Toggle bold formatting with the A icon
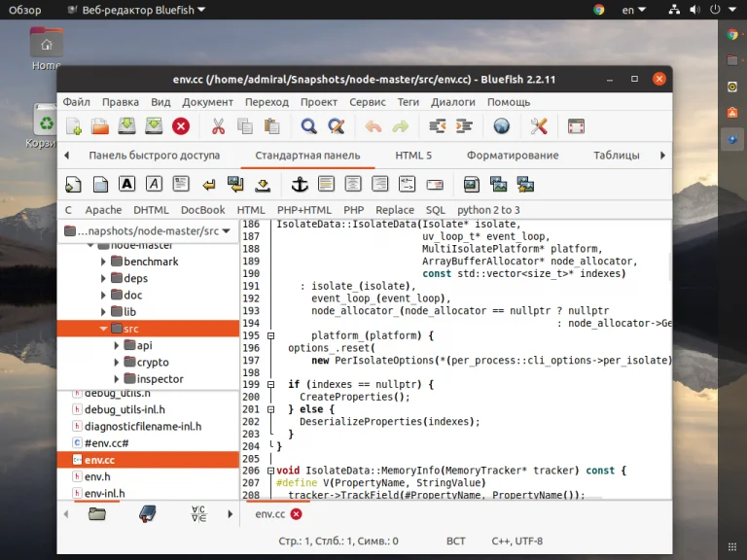This screenshot has width=747, height=560. coord(127,184)
